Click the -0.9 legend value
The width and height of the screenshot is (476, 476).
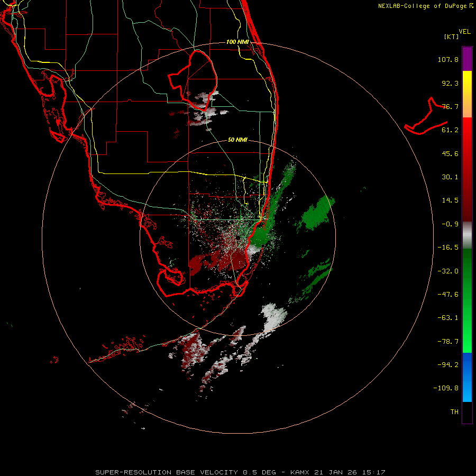(450, 224)
